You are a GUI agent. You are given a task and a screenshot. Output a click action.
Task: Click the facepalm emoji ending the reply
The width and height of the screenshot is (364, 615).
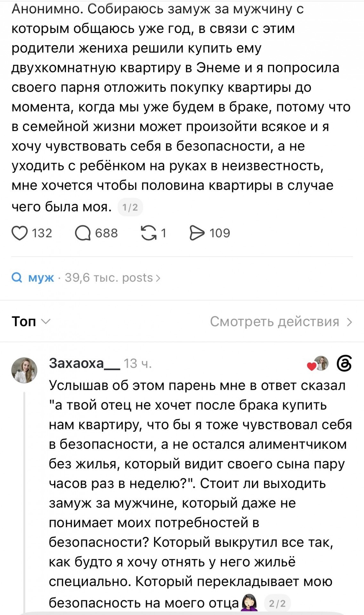(250, 603)
